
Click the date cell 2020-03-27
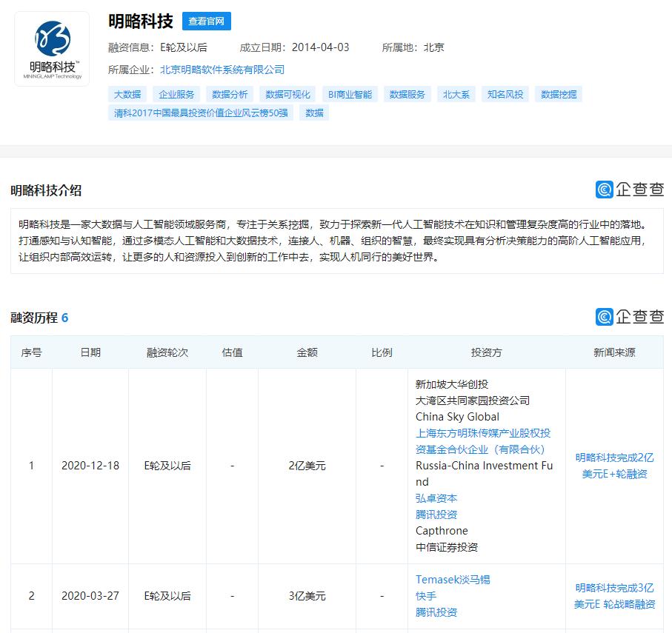coord(90,596)
